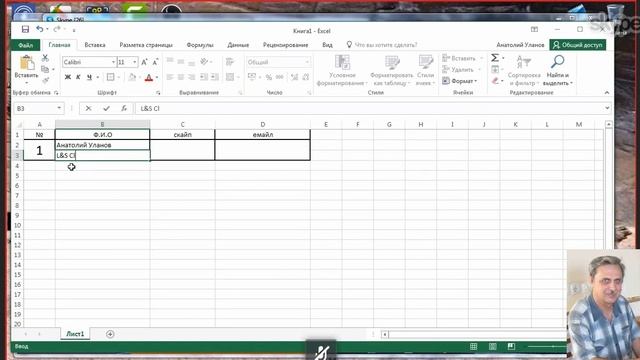Decrease font size with small A icon
640x360 pixels.
(x=155, y=62)
